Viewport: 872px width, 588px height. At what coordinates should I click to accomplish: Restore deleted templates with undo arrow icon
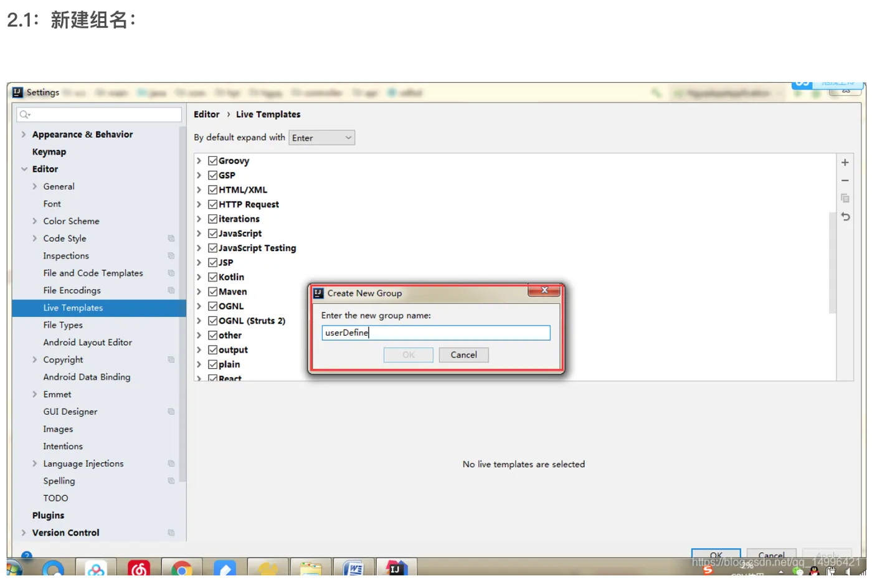click(x=845, y=217)
